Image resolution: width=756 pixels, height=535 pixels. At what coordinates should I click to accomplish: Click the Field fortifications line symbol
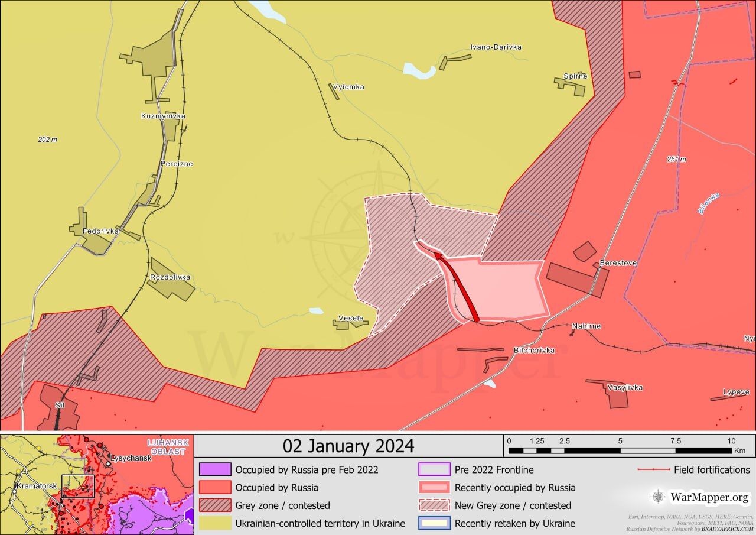click(x=653, y=470)
